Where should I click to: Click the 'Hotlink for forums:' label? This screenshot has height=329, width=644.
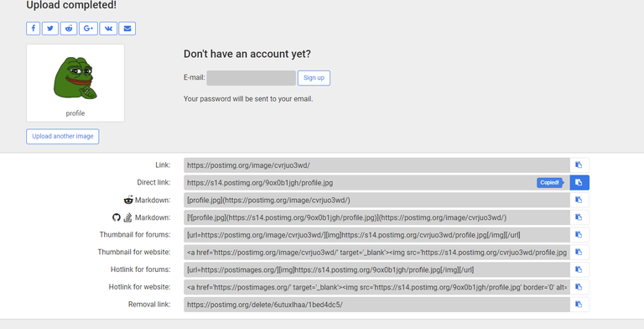[140, 269]
